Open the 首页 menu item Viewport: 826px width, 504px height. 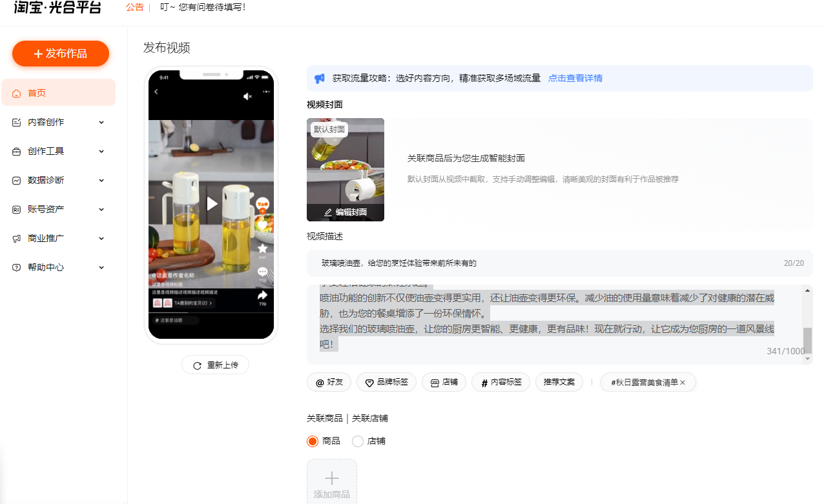coord(37,93)
